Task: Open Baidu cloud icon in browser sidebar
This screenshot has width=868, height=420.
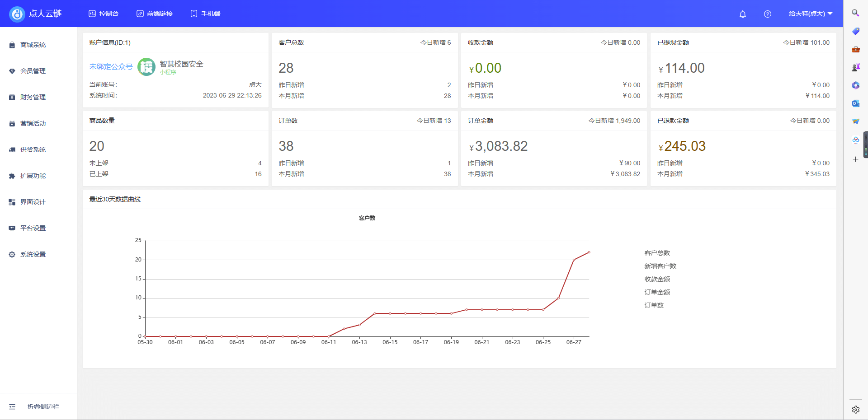Action: tap(855, 140)
